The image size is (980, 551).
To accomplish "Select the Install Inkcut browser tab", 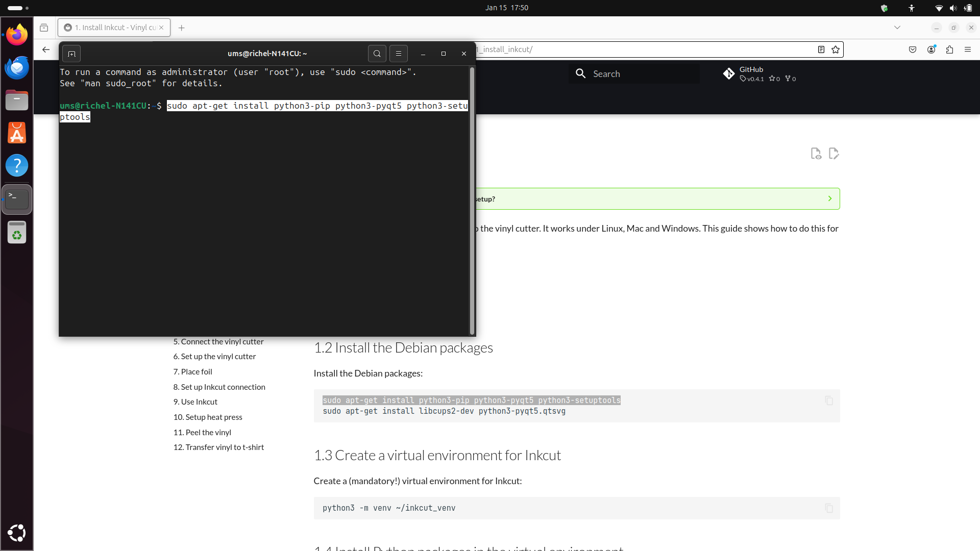I will 114,28.
